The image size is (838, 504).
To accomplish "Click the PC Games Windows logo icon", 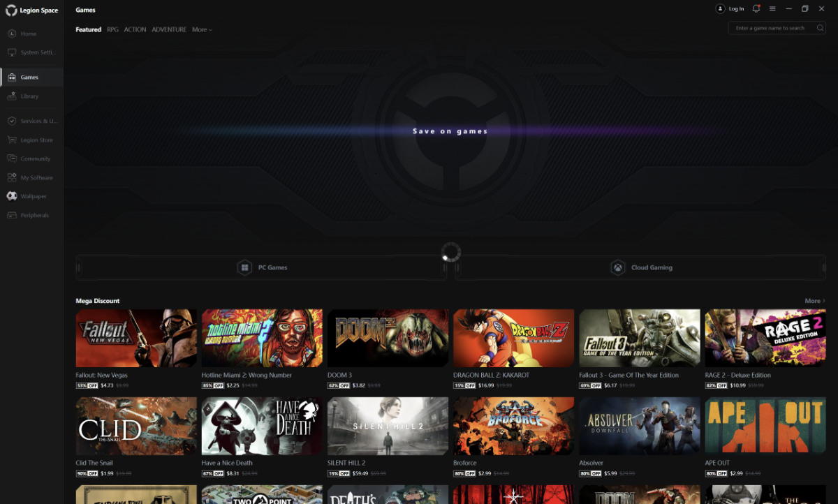I will click(244, 267).
